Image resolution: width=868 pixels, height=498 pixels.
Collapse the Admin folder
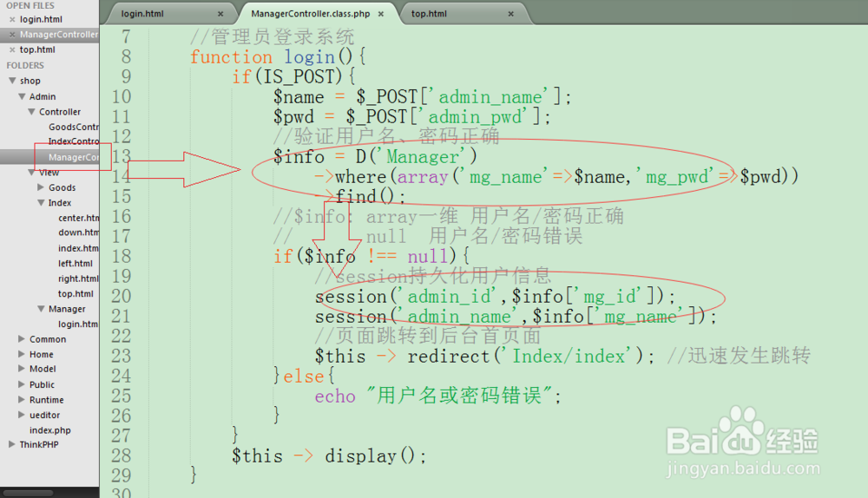click(x=23, y=96)
